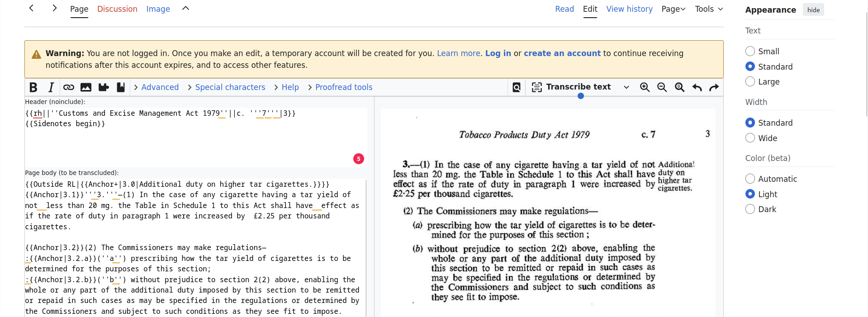
Task: Open the Tools dropdown menu
Action: point(709,9)
